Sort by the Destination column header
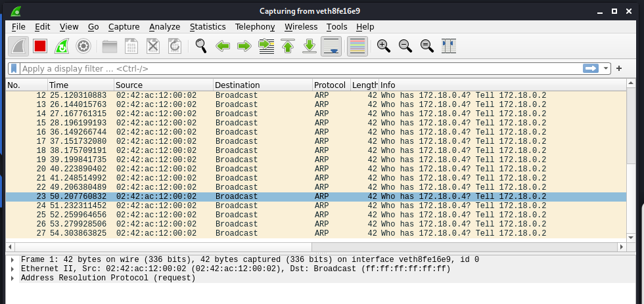Screen dimensions: 644x304 263,85
